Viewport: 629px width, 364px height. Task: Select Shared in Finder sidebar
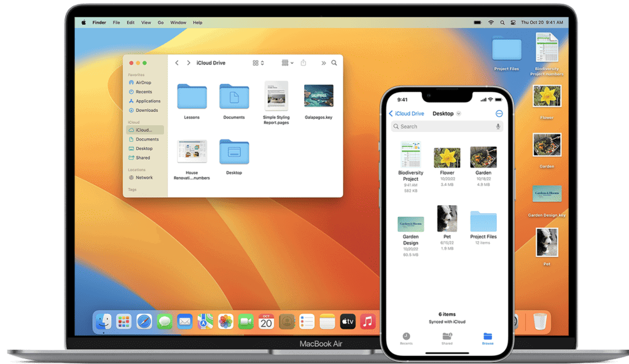tap(143, 158)
